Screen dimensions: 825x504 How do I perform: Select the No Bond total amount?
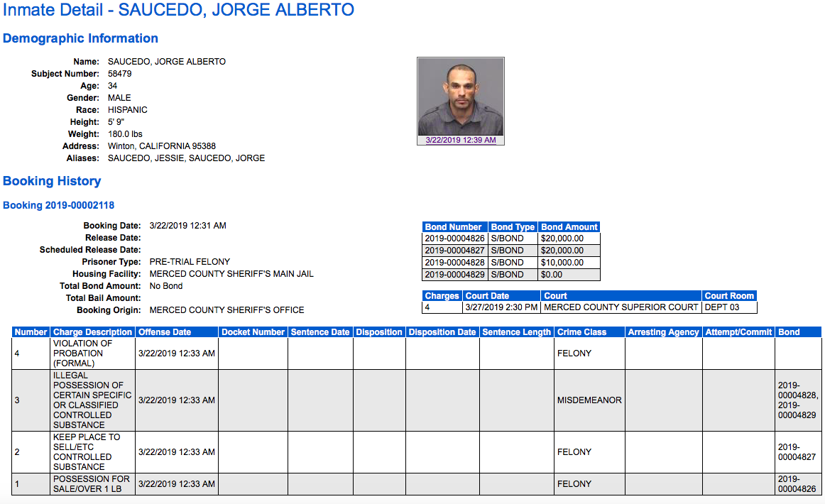[x=165, y=286]
